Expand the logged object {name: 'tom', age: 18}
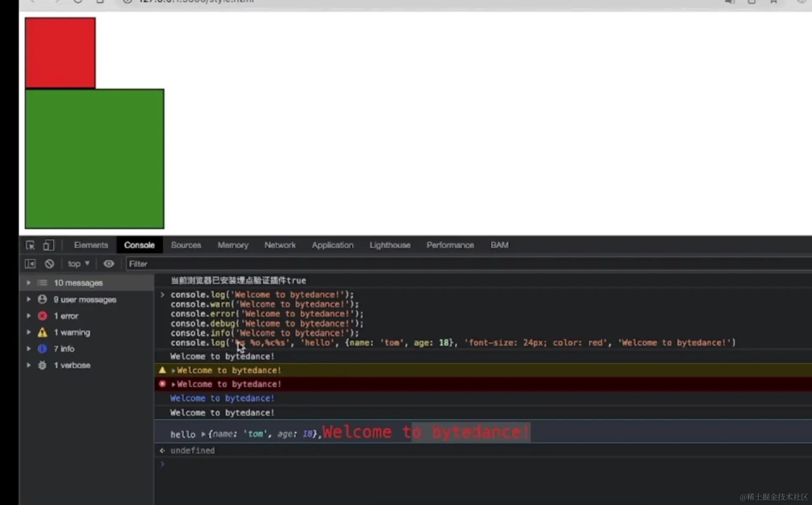Viewport: 812px width, 505px height. point(203,434)
